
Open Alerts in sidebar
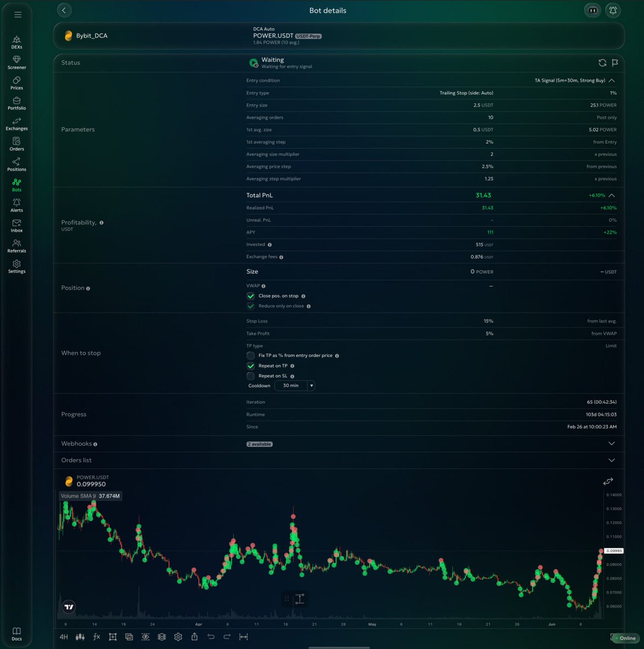click(17, 205)
